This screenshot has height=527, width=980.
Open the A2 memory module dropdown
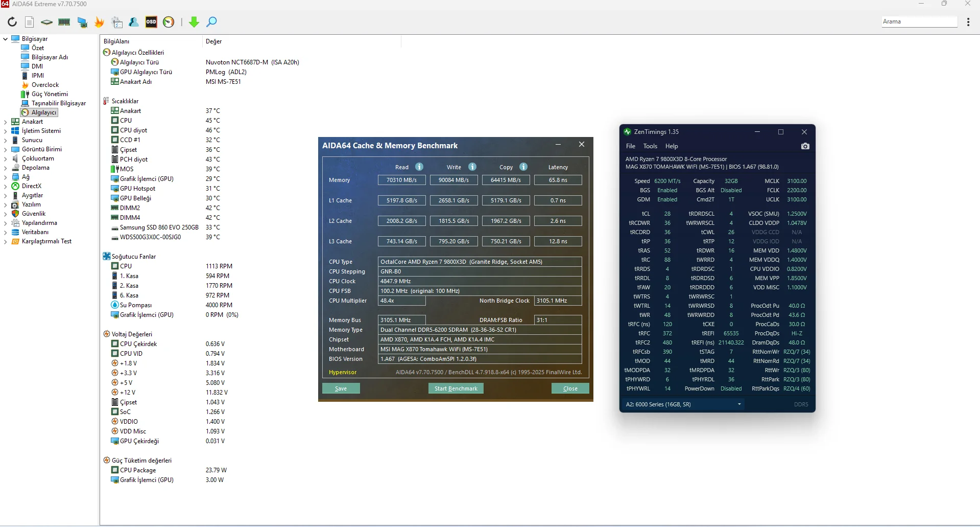click(683, 404)
